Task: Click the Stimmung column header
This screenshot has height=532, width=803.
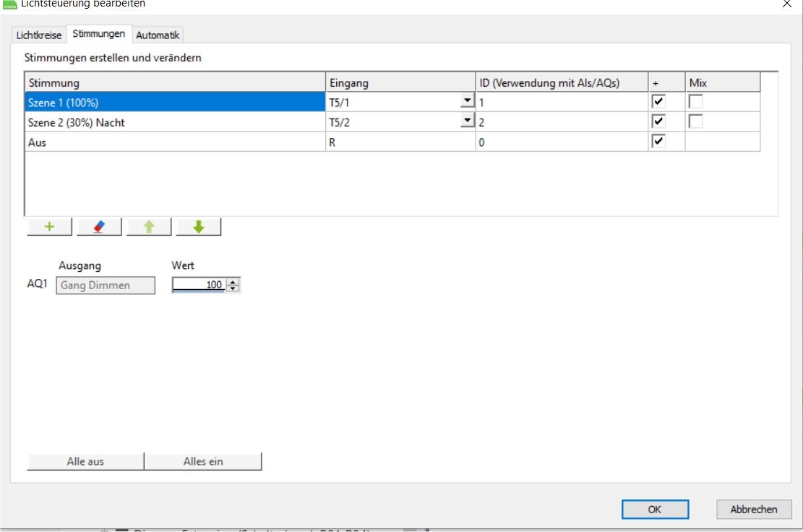Action: [175, 82]
